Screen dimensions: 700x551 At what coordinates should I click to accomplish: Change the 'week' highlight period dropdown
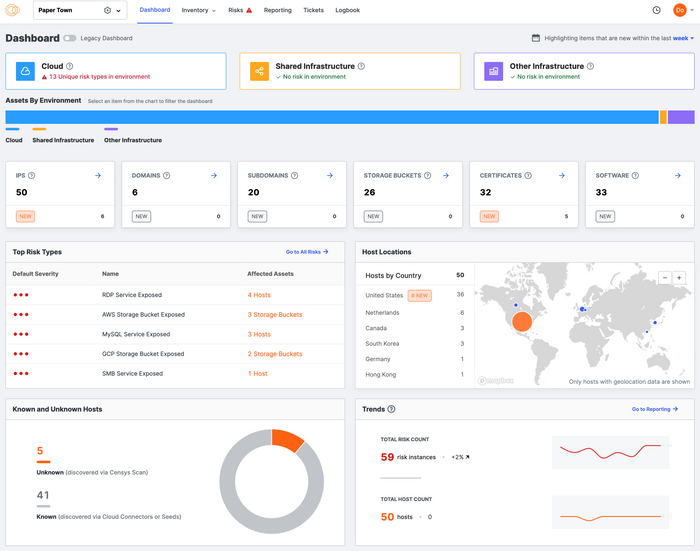click(682, 38)
